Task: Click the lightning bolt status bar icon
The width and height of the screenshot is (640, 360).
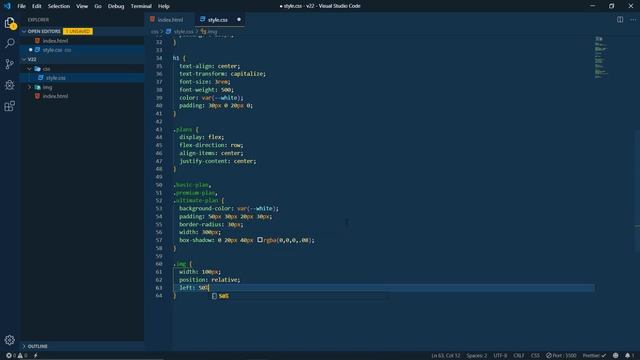Action: [36, 356]
